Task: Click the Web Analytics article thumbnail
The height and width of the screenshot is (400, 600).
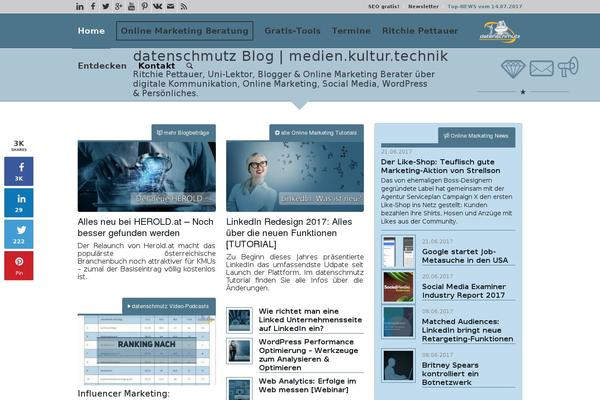Action: tap(239, 389)
